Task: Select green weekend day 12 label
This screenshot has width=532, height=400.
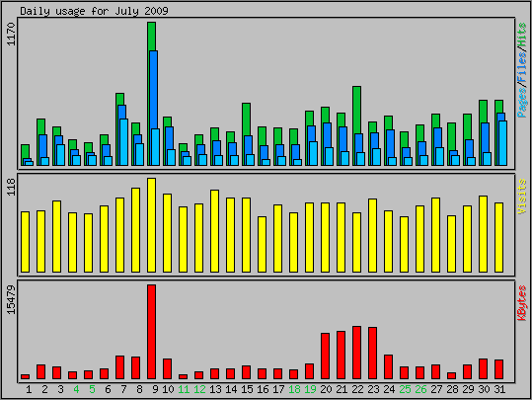Action: click(x=199, y=389)
